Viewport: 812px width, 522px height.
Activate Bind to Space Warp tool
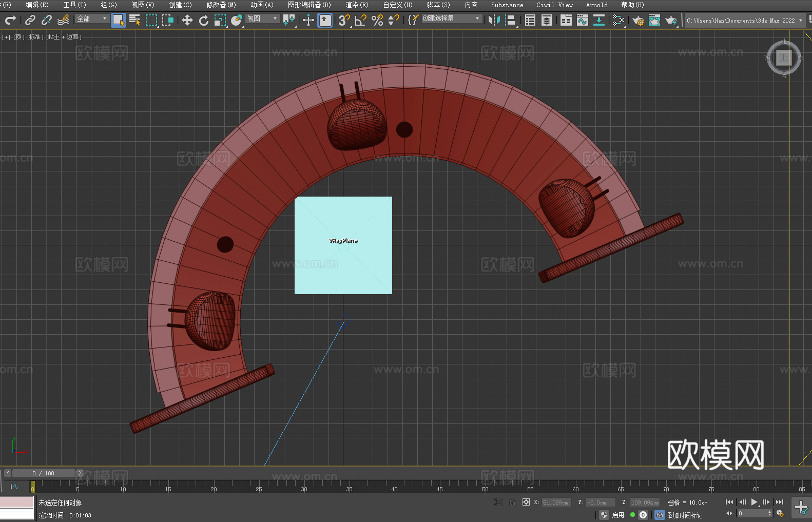coord(63,20)
